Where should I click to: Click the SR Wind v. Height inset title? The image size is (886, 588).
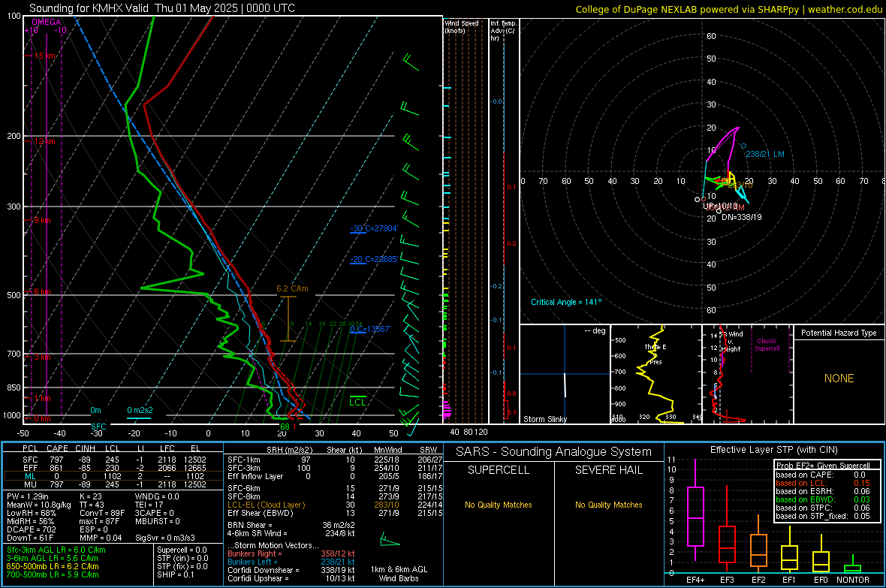pyautogui.click(x=731, y=342)
